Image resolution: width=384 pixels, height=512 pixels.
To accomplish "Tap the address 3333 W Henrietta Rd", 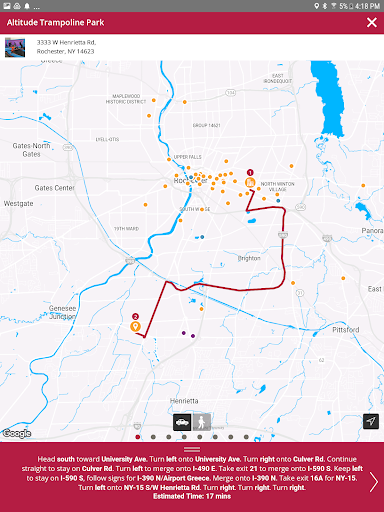I will [66, 42].
